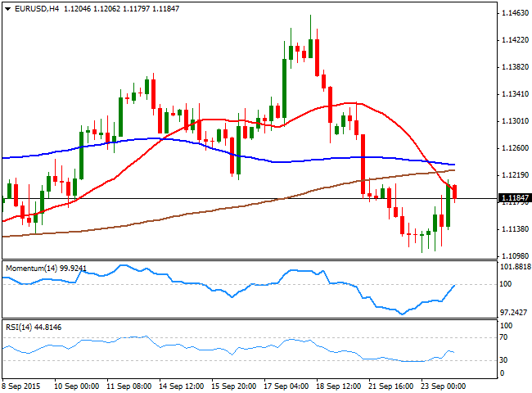Select the 1.11380 price scale label

[x=515, y=229]
